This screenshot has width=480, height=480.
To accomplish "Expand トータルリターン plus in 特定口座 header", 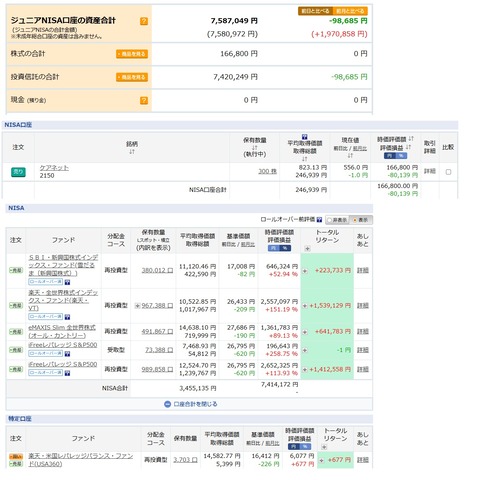I will point(324,447).
